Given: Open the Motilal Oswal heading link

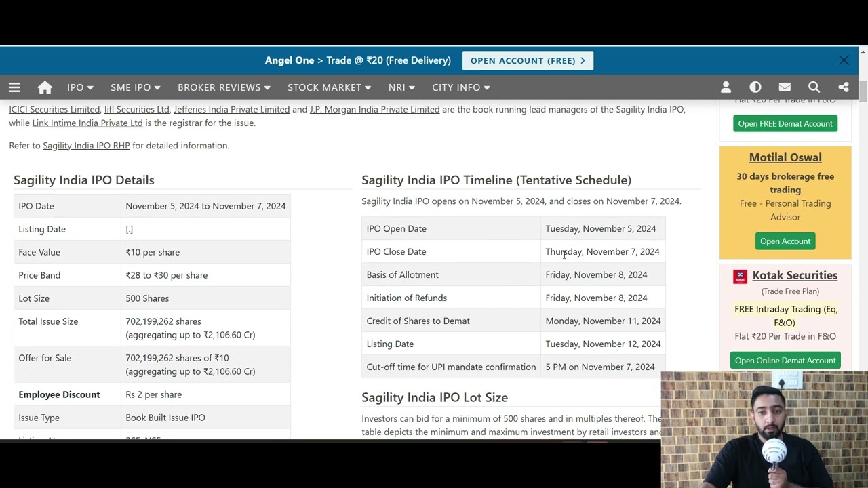Looking at the screenshot, I should click(x=785, y=157).
